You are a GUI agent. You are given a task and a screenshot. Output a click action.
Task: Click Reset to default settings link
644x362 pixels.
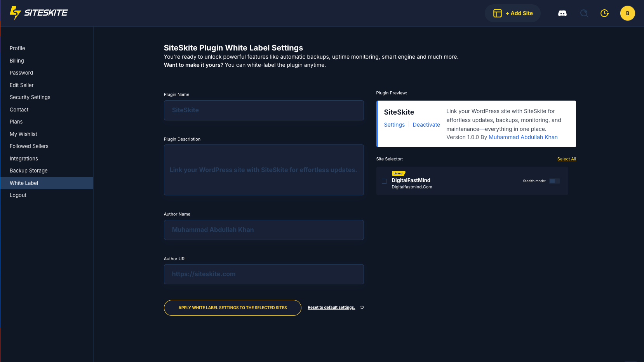click(x=331, y=307)
